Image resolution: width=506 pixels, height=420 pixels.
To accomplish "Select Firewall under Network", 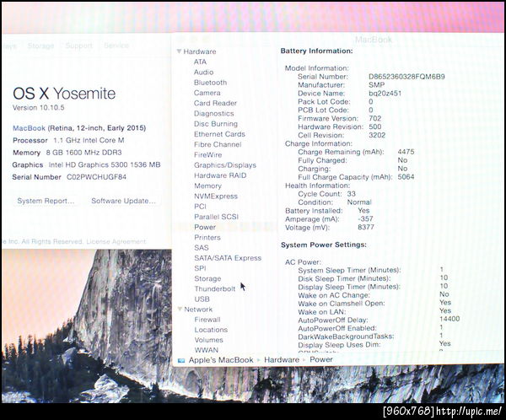I will click(207, 320).
